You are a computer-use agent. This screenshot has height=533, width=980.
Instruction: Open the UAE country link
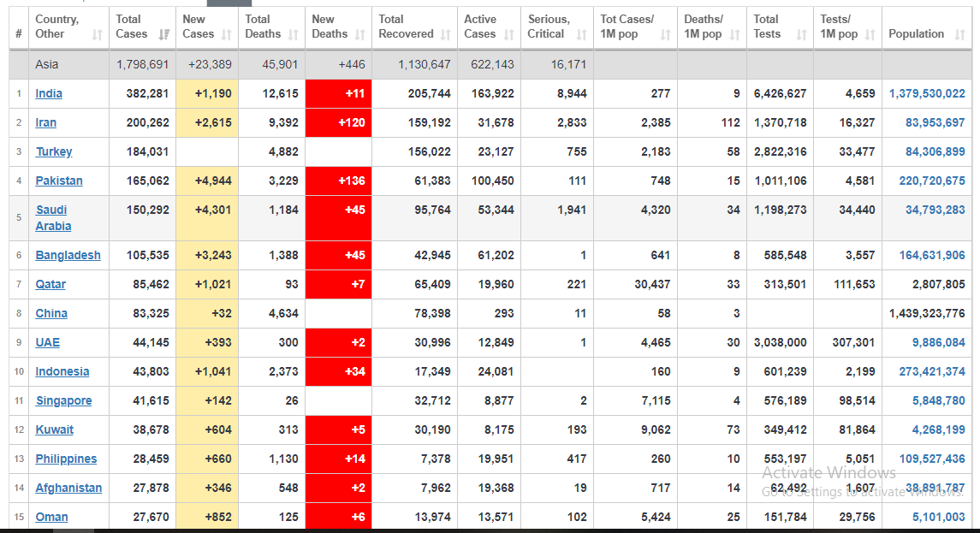47,342
